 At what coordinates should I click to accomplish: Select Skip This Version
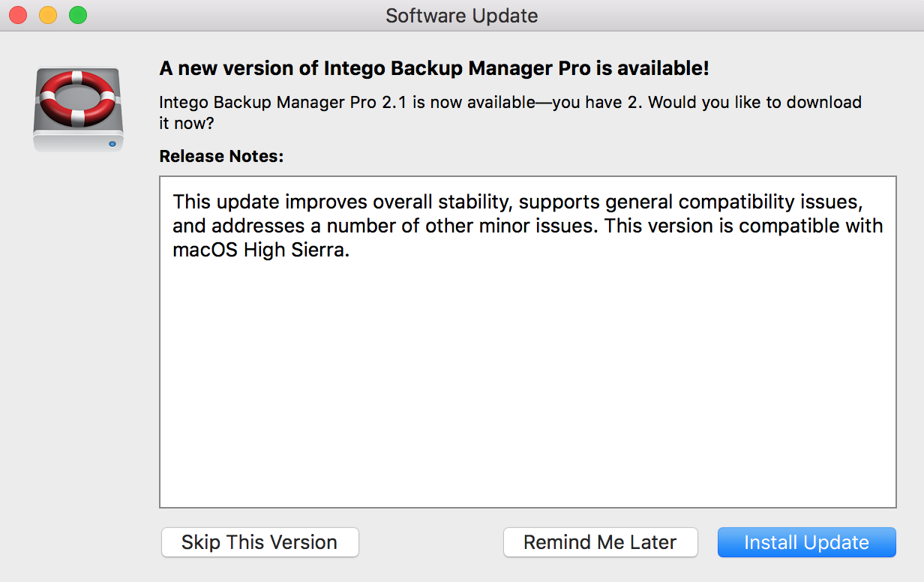(x=259, y=542)
